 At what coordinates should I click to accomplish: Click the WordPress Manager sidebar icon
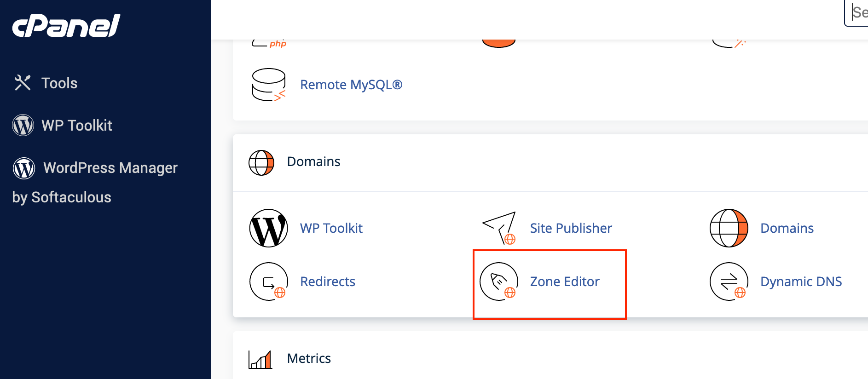click(24, 168)
